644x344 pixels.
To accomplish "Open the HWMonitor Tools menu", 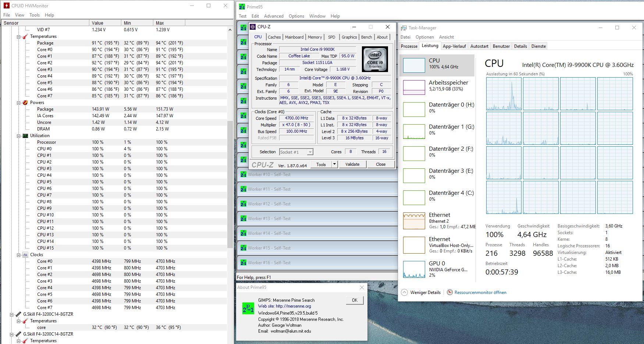I will [x=35, y=15].
